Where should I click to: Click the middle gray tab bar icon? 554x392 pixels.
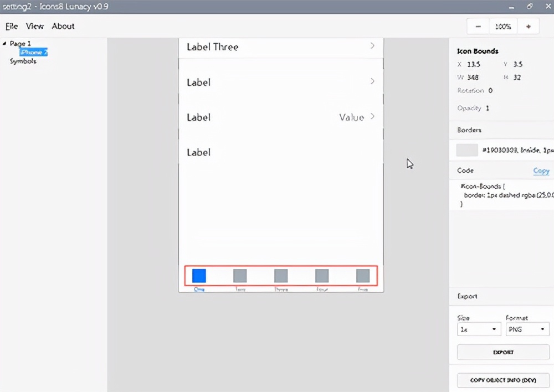[x=281, y=276]
